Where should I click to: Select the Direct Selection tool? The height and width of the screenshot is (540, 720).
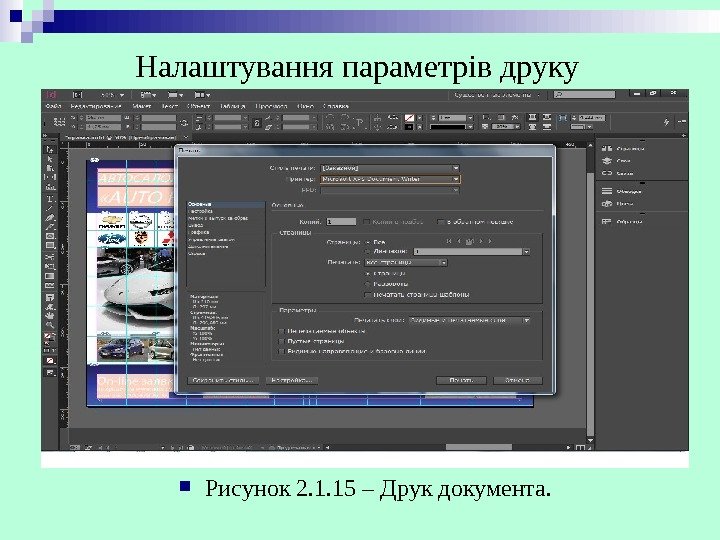(x=50, y=159)
